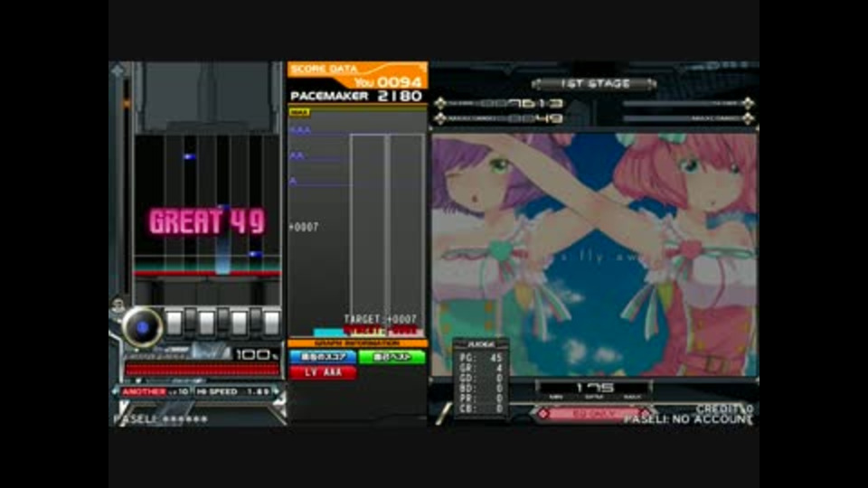This screenshot has width=868, height=488.
Task: Click the blue Japanese graph legend label
Action: tap(323, 357)
